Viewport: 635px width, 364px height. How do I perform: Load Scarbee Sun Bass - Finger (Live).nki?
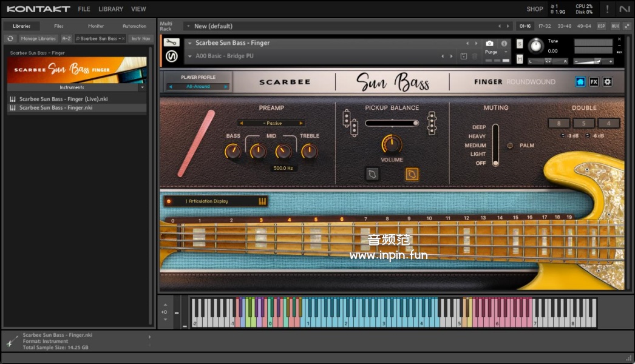[63, 99]
